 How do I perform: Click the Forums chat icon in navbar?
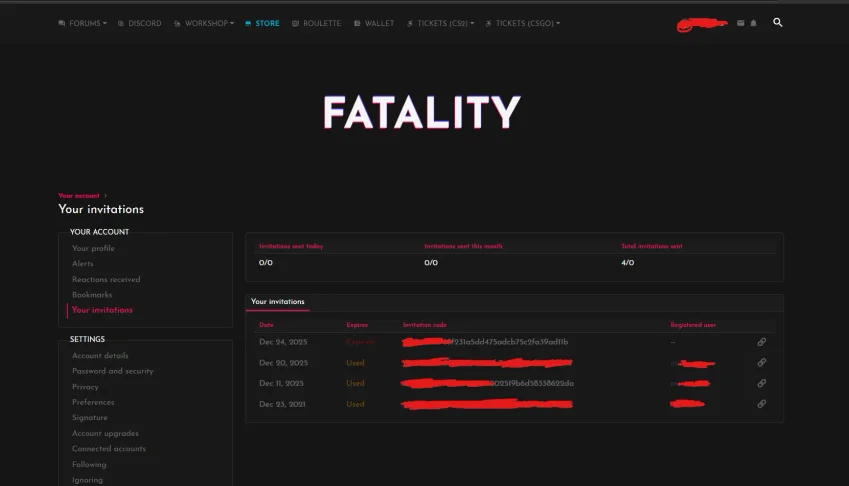62,23
